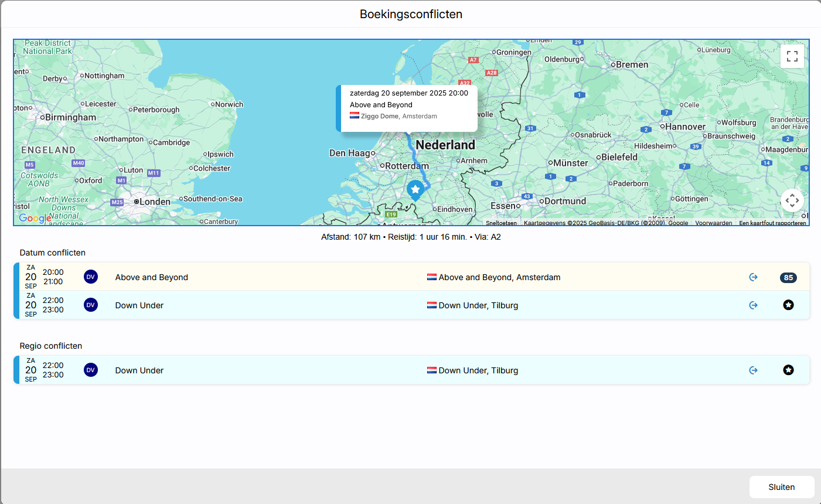
Task: Click Birmingham on the map
Action: pos(70,117)
